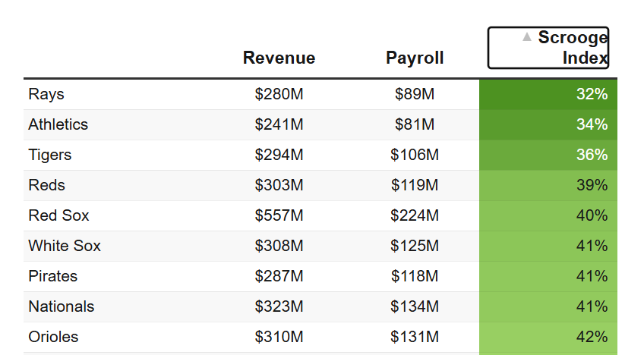Click the Orioles payroll value $131M
The image size is (644, 355).
pos(415,338)
